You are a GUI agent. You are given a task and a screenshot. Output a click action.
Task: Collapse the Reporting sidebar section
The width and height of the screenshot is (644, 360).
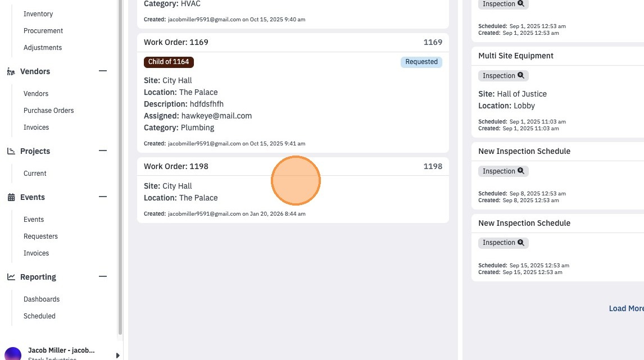pos(103,276)
